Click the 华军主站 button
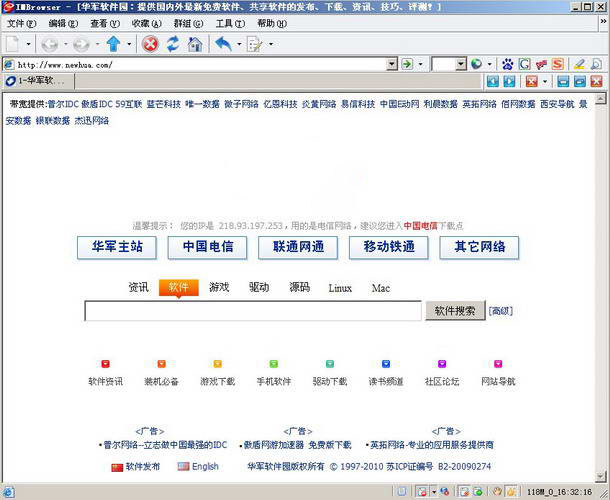610x500 pixels. point(117,247)
